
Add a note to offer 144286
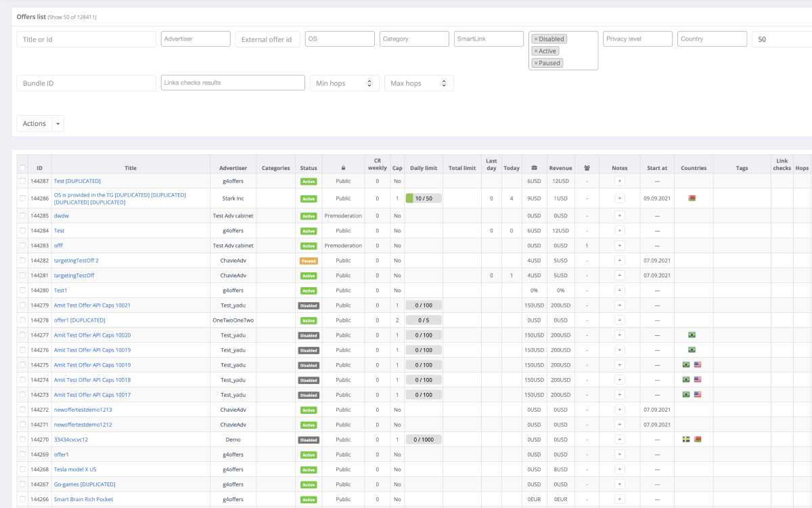(619, 198)
